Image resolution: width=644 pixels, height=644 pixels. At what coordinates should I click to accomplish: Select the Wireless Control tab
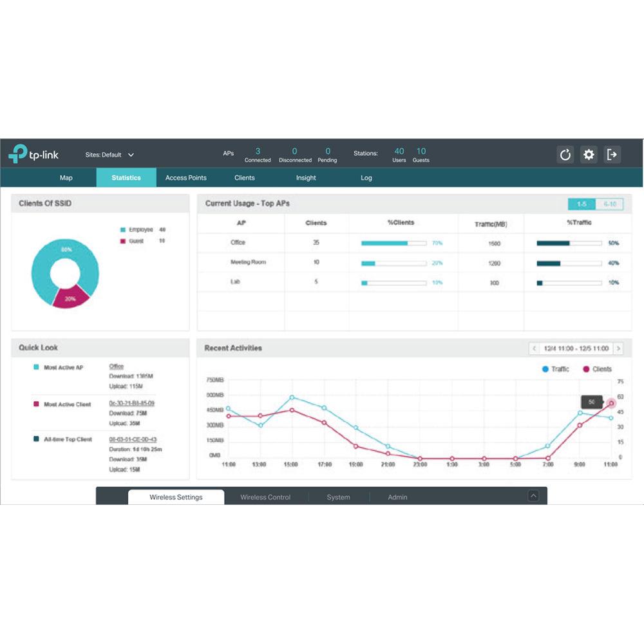point(265,497)
